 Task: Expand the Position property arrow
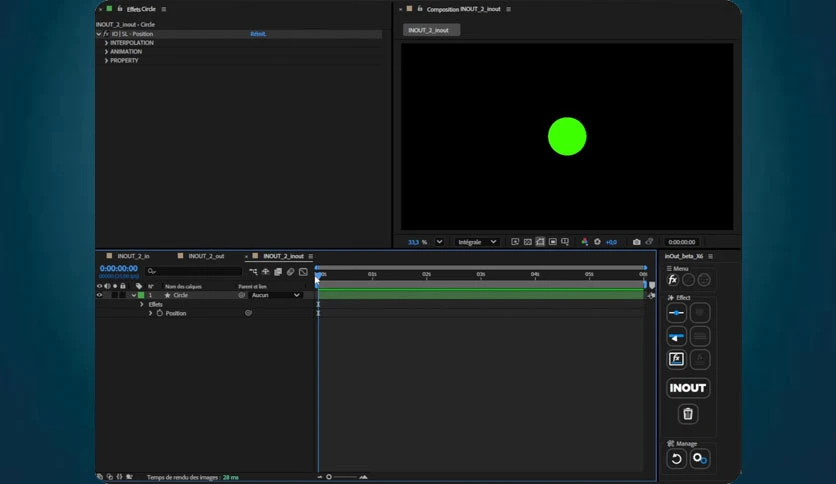[x=150, y=313]
